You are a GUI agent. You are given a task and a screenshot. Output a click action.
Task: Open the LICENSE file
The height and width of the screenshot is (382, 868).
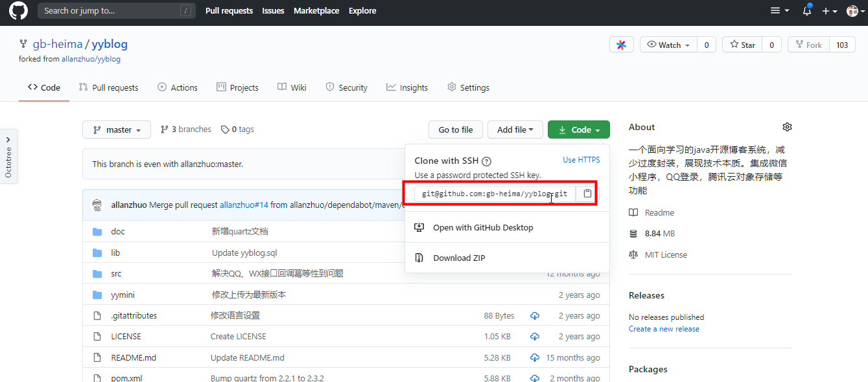coord(126,337)
